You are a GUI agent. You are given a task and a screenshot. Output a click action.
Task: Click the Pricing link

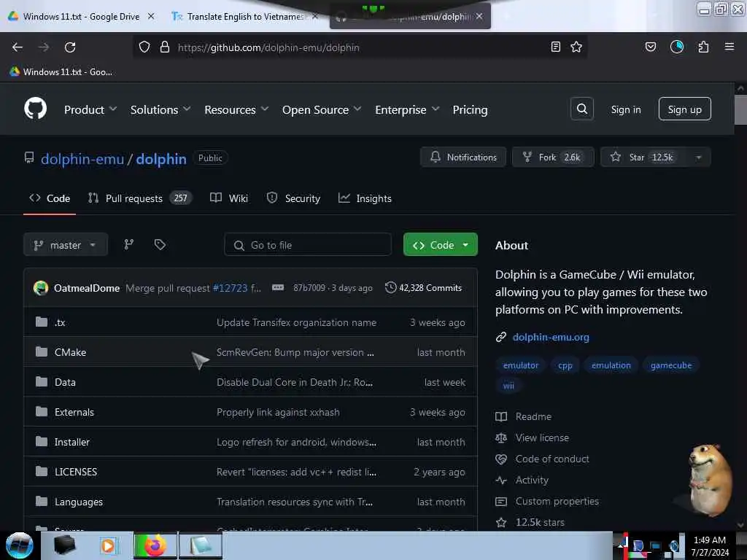pyautogui.click(x=470, y=109)
